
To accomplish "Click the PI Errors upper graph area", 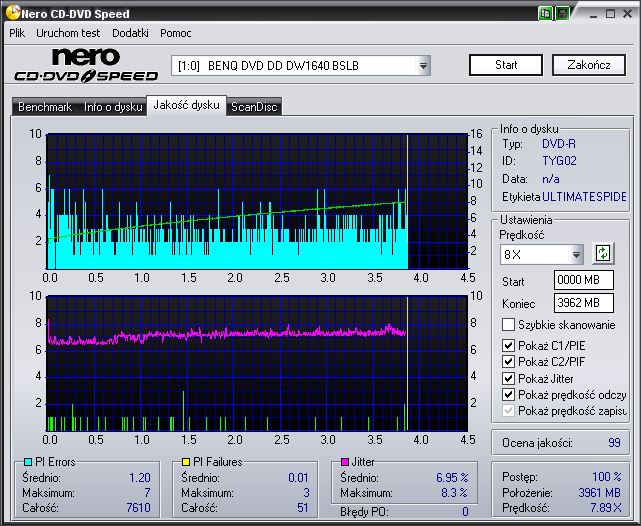I will pos(257,201).
